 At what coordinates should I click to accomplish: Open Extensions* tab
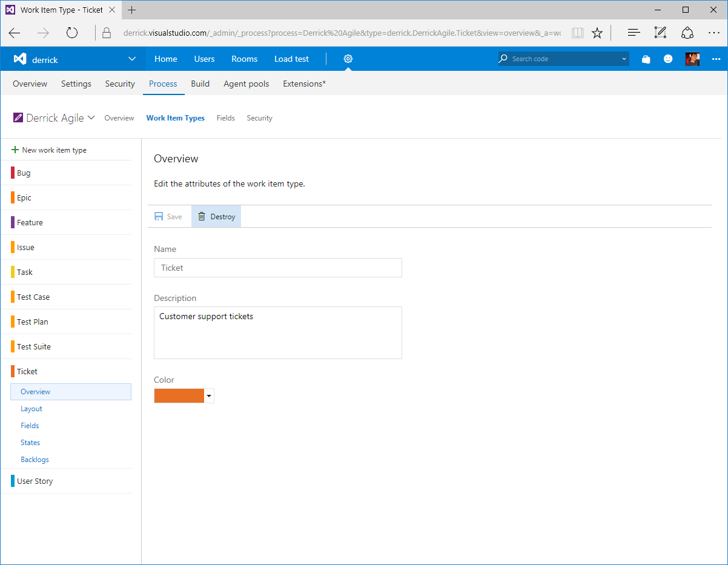tap(304, 84)
